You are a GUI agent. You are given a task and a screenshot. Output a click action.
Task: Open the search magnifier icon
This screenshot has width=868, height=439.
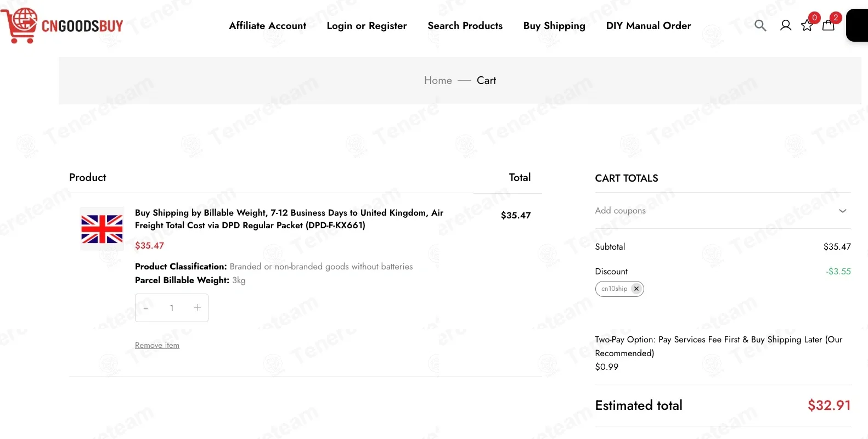tap(760, 25)
